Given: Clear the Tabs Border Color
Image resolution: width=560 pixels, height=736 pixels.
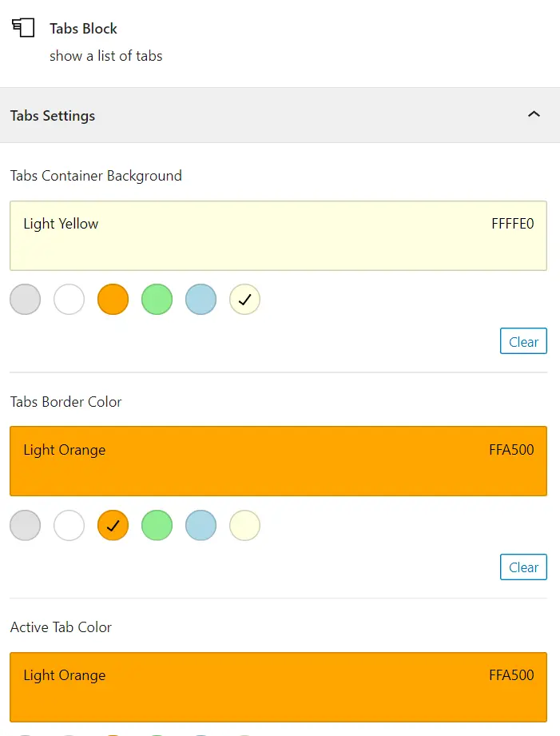Looking at the screenshot, I should (523, 567).
